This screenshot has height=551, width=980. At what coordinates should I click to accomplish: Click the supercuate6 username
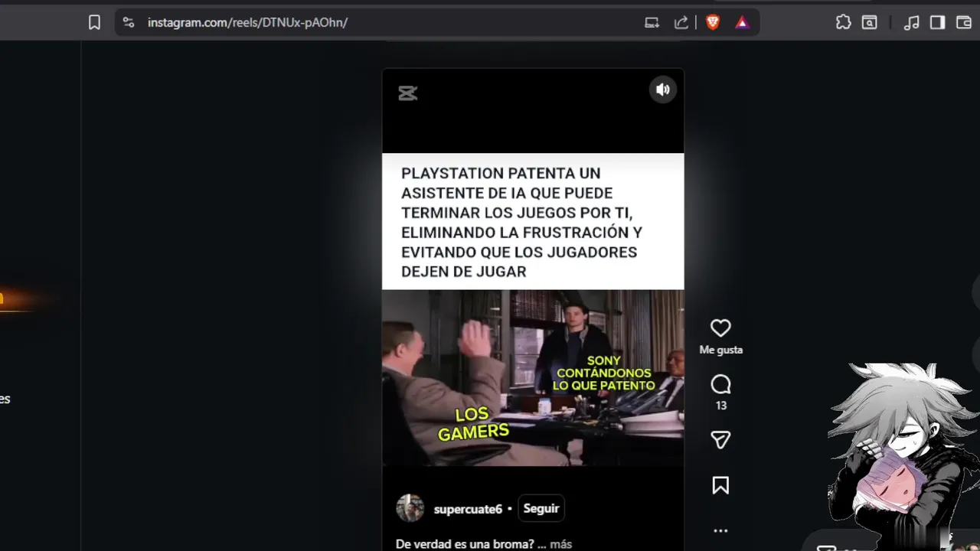pyautogui.click(x=468, y=509)
